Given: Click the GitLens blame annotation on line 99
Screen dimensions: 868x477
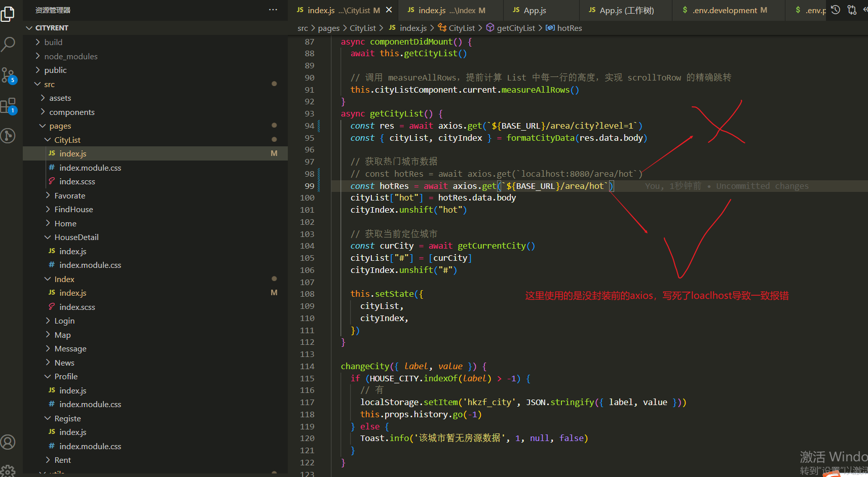Looking at the screenshot, I should click(727, 186).
